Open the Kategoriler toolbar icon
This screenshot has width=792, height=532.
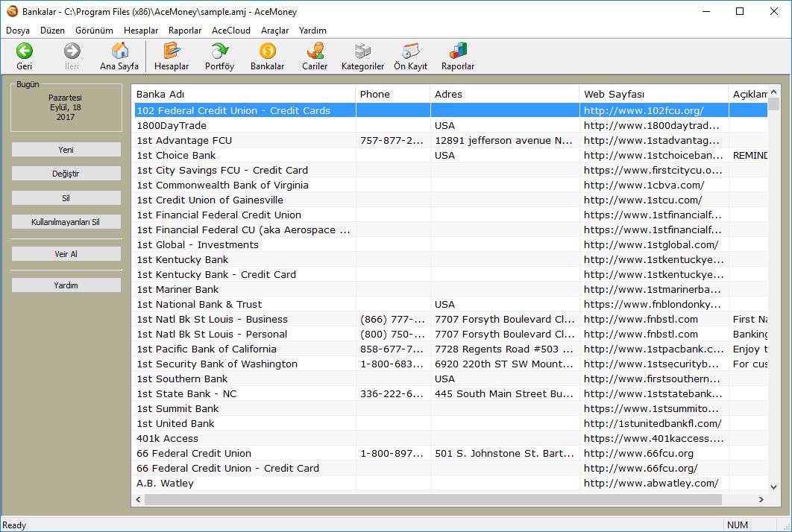pyautogui.click(x=362, y=51)
